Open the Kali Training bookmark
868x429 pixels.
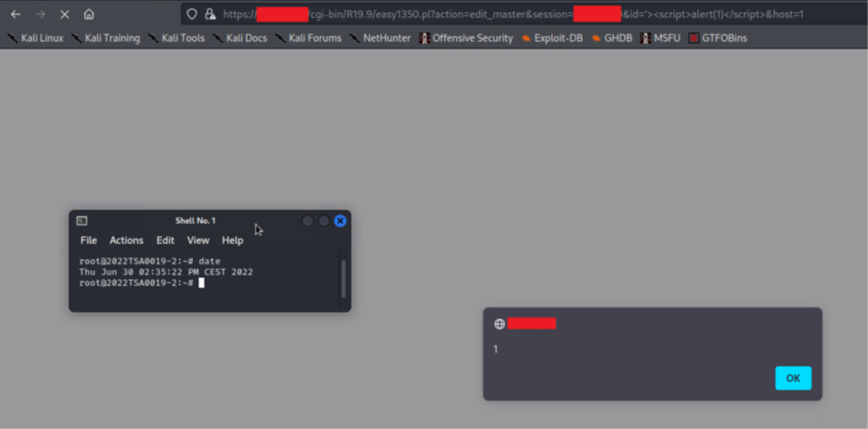tap(105, 38)
